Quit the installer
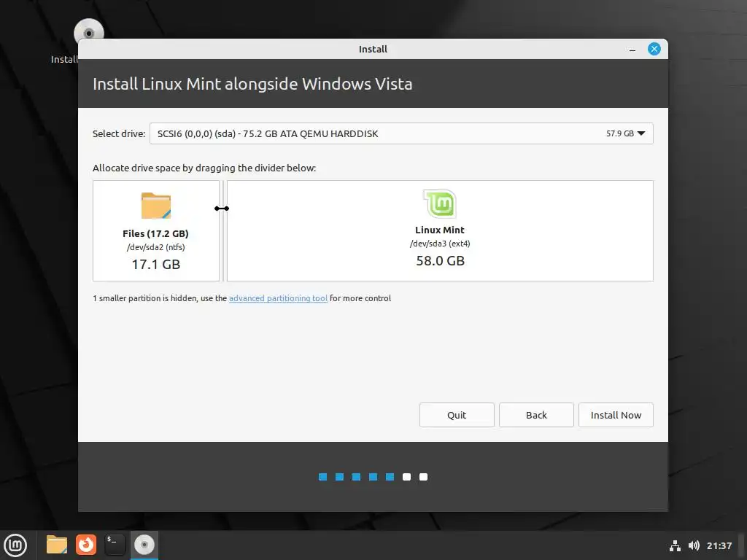 457,415
